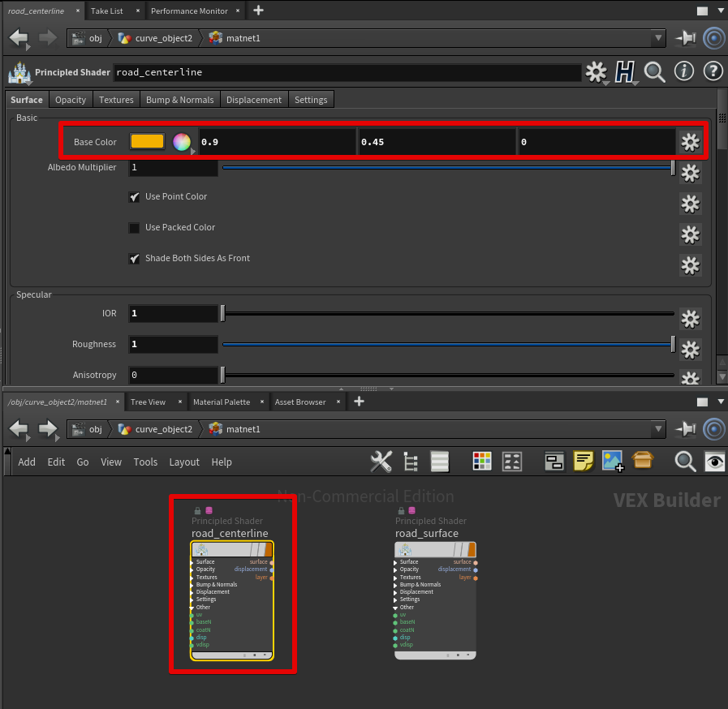Toggle the network editor pin icon
Viewport: 728px width, 709px height.
(x=686, y=429)
